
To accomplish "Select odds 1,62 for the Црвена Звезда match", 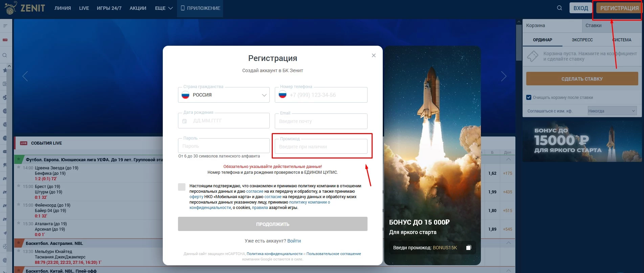I will (x=492, y=173).
